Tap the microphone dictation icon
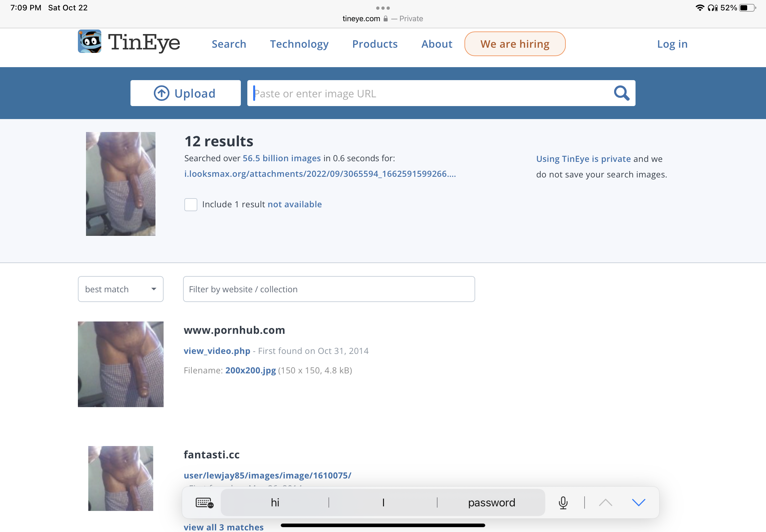 pyautogui.click(x=563, y=503)
